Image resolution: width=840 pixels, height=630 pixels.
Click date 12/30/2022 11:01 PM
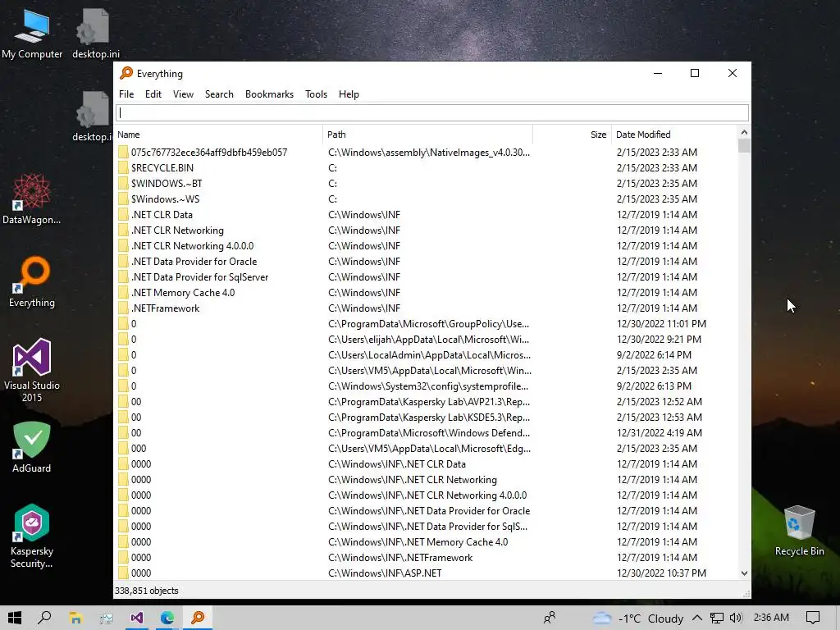coord(662,323)
